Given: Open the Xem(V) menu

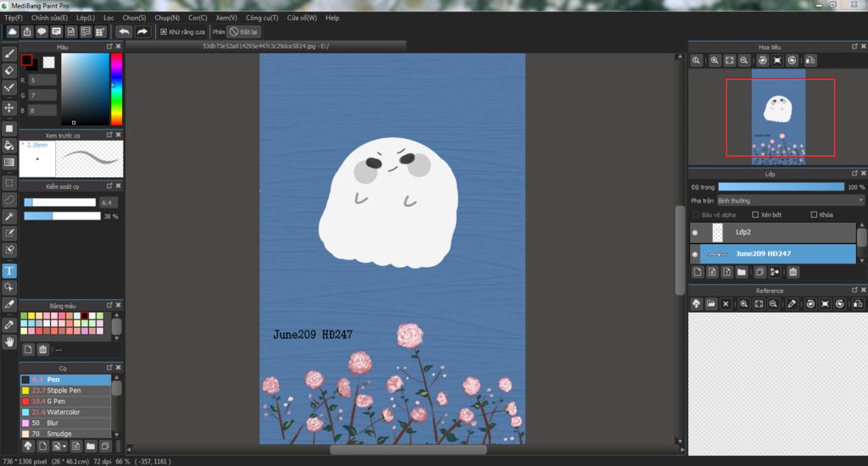Looking at the screenshot, I should coord(226,18).
